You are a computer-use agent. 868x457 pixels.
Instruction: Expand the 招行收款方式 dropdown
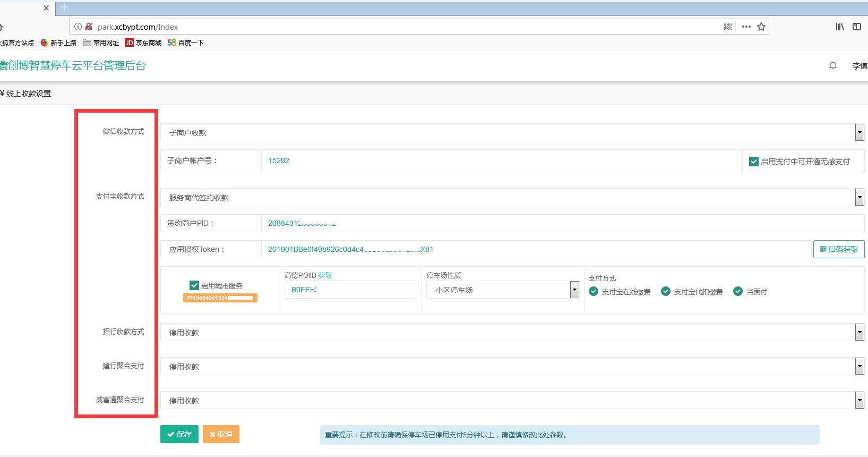[859, 332]
